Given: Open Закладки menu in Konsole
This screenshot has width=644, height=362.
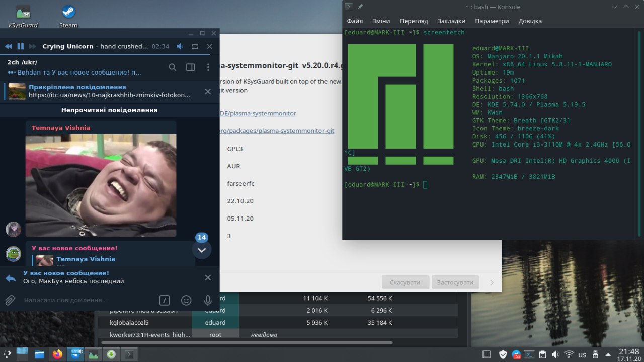Looking at the screenshot, I should 451,21.
